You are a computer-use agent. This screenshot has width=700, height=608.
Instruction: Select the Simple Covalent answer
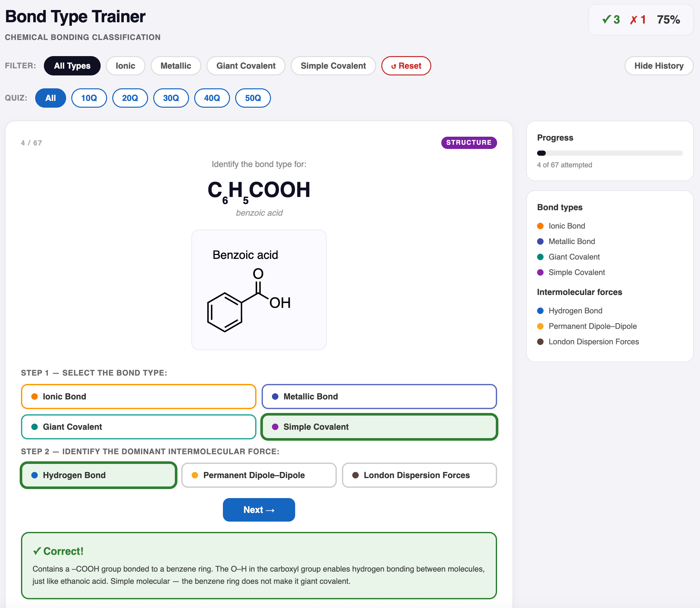point(379,427)
